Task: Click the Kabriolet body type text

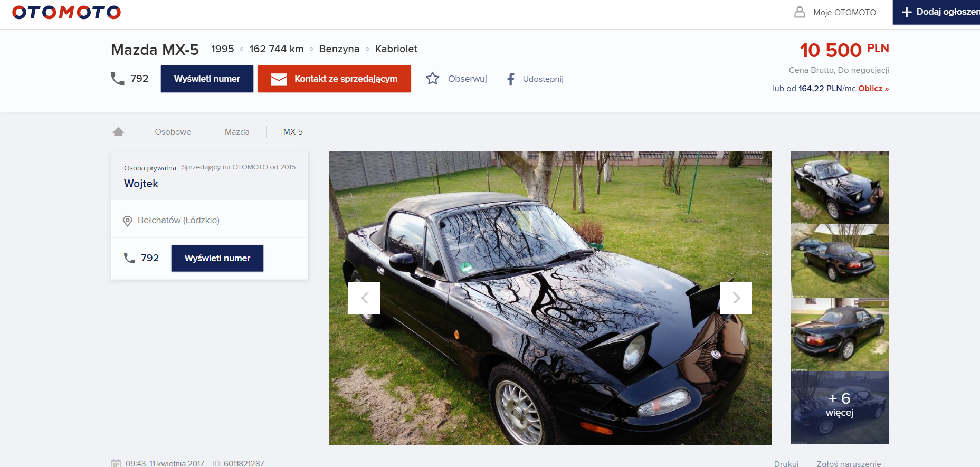Action: 396,49
